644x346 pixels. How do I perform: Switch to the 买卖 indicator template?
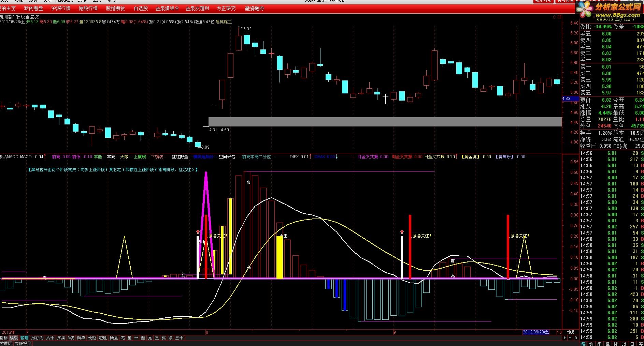coord(61,338)
